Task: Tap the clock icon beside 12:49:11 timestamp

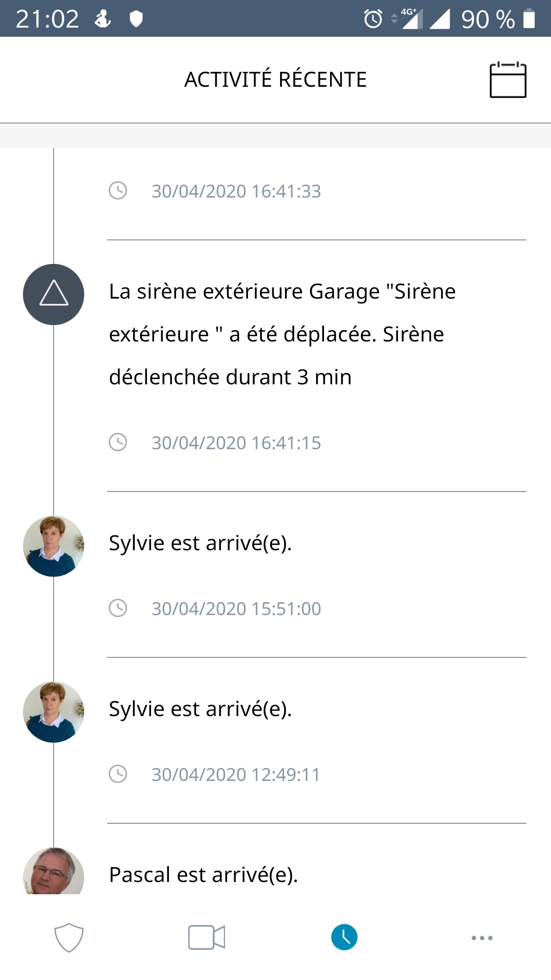Action: (x=118, y=774)
